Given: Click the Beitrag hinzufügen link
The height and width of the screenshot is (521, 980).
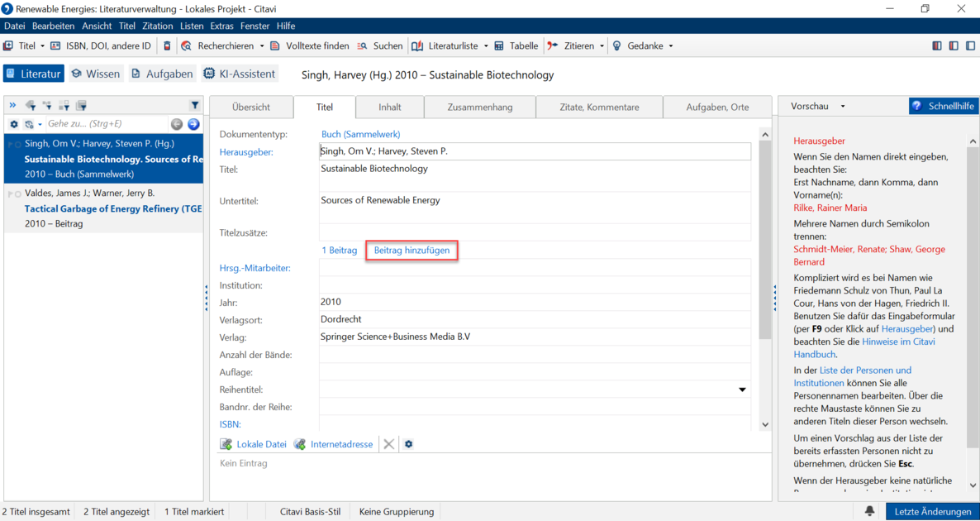Looking at the screenshot, I should coord(412,251).
